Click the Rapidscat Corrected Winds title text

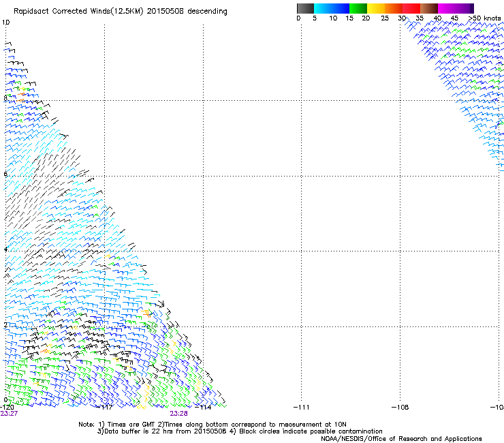pos(121,12)
